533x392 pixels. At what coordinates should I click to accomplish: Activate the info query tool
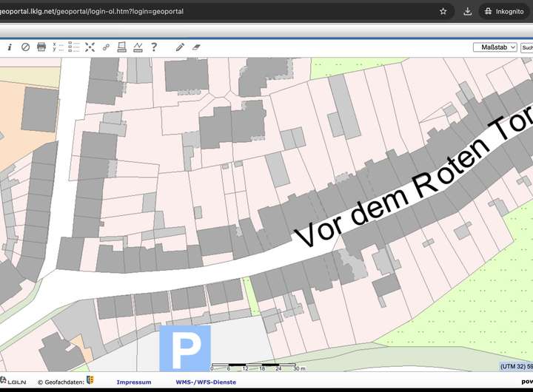pyautogui.click(x=10, y=47)
